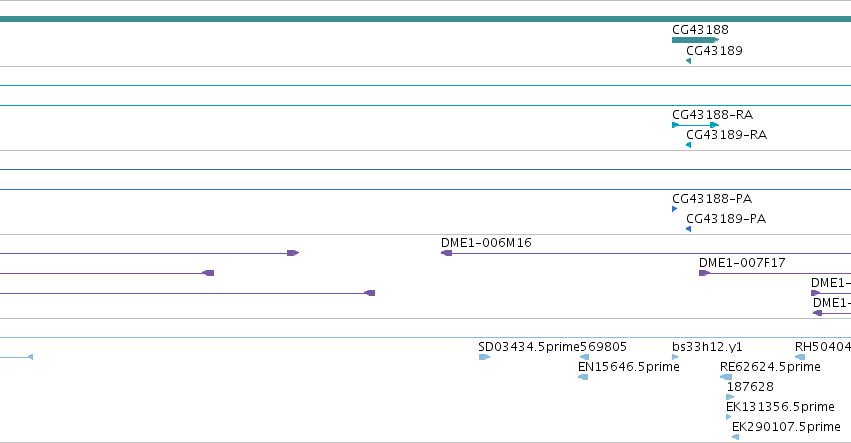The image size is (851, 443).
Task: Select the small teal CG43189 gene arrowhead
Action: click(689, 61)
